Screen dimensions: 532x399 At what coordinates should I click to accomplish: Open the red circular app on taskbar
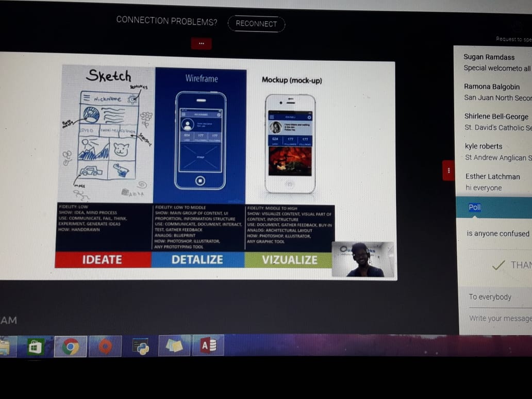click(105, 346)
